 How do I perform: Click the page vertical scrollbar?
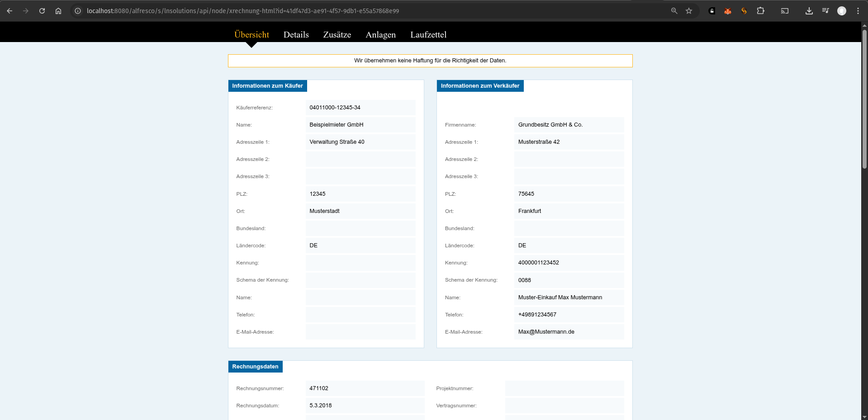864,99
